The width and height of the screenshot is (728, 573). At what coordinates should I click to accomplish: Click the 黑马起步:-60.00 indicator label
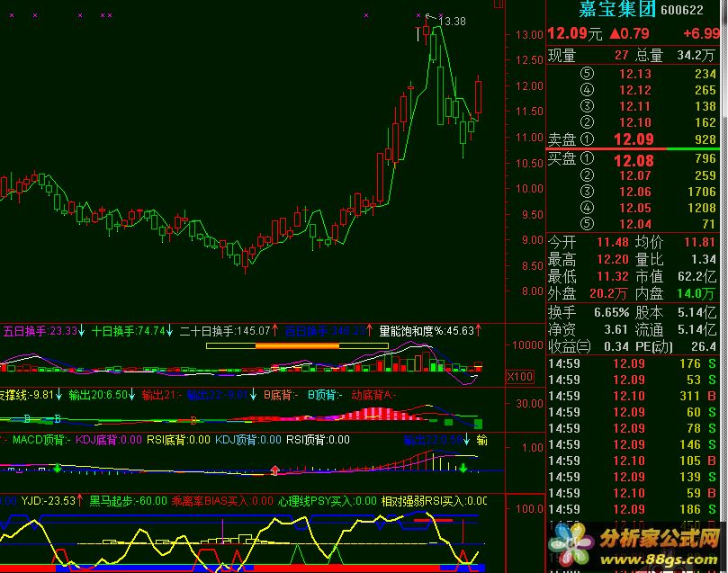click(128, 501)
